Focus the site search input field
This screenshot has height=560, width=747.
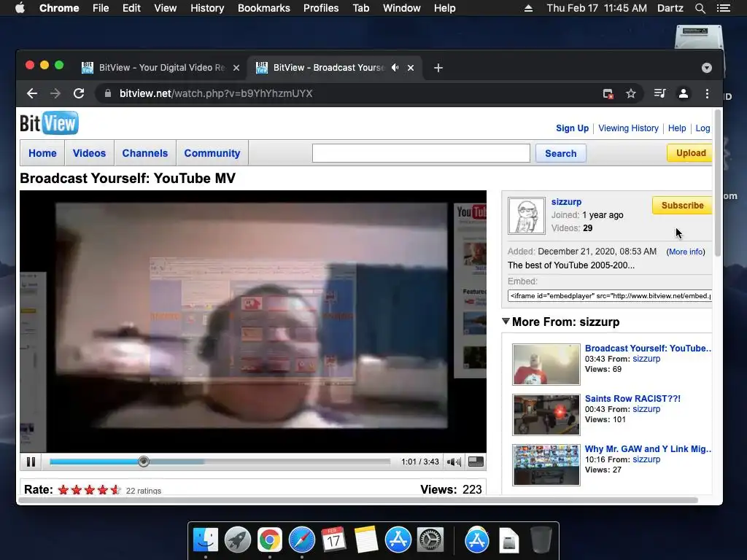coord(421,153)
